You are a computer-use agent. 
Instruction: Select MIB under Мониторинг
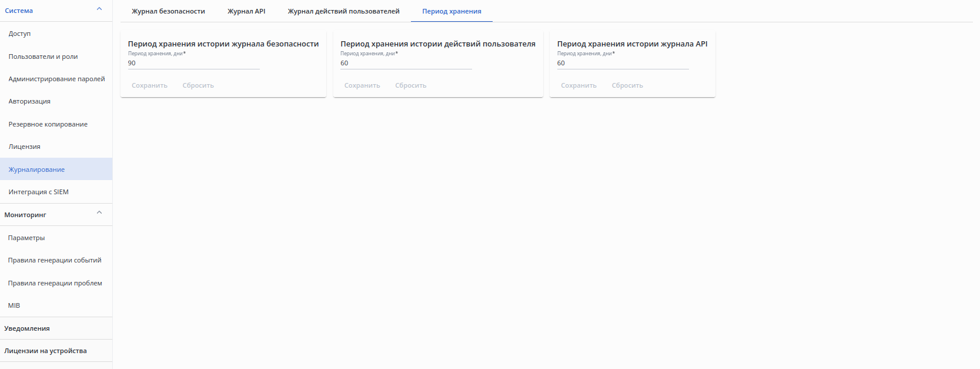coord(14,305)
